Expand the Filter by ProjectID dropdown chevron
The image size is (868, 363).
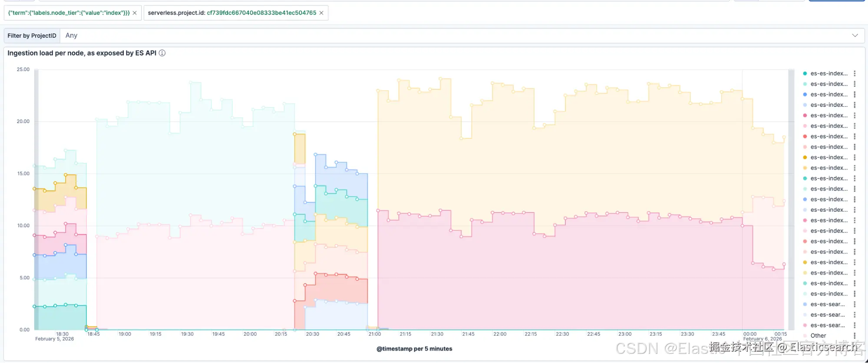coord(855,36)
